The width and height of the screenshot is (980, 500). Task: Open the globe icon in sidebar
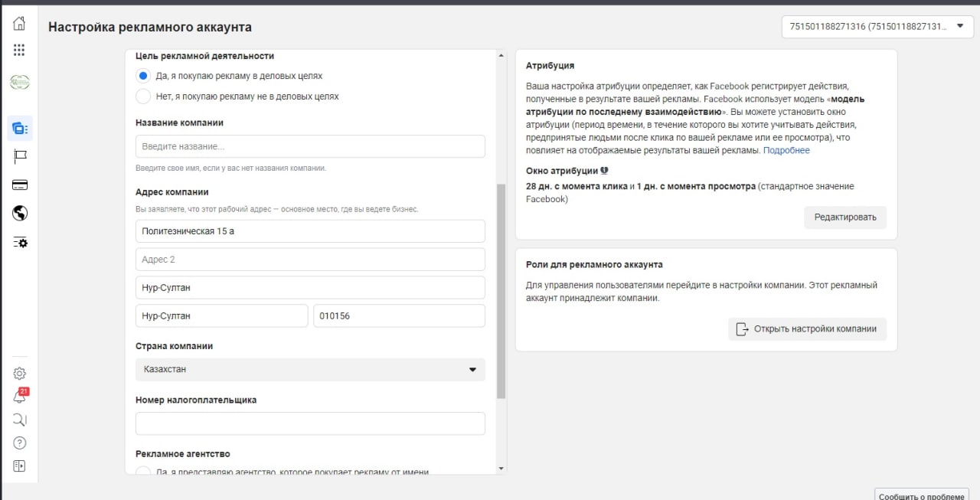pyautogui.click(x=20, y=213)
